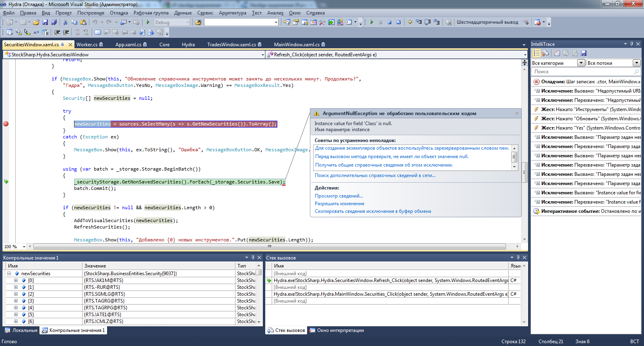Viewport: 644px width, 346px height.
Task: Open the Сервис menu
Action: (205, 13)
